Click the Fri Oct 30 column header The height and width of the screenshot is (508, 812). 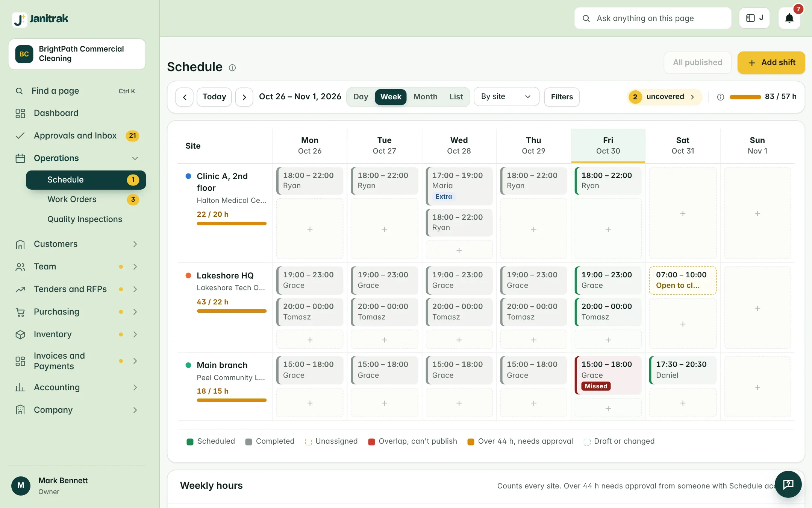(608, 146)
